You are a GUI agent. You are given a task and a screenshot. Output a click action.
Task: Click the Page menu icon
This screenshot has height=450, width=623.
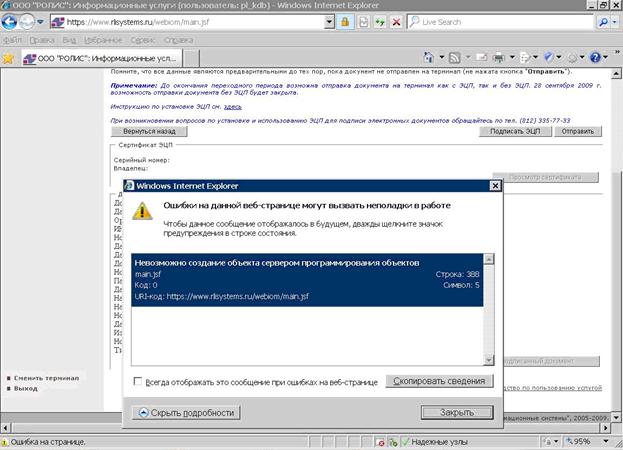click(525, 58)
